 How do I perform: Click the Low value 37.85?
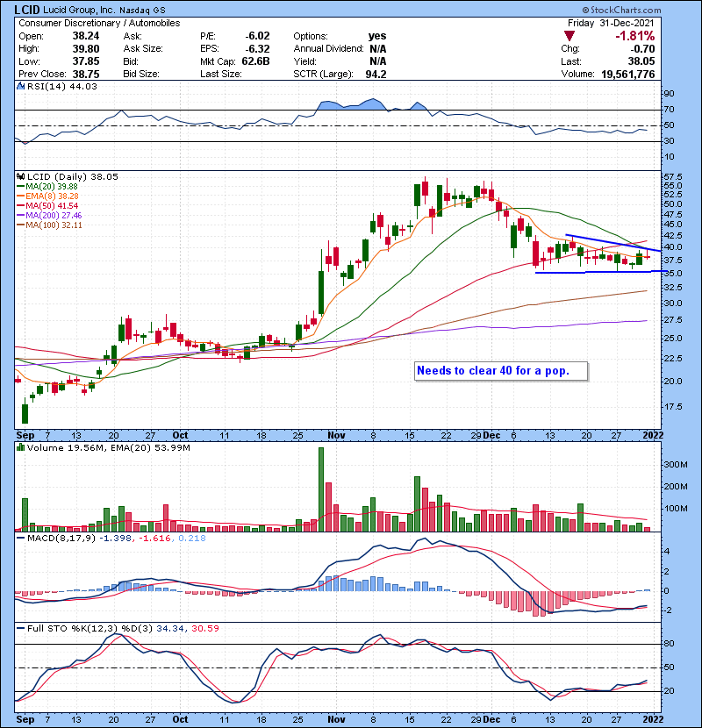click(x=86, y=61)
